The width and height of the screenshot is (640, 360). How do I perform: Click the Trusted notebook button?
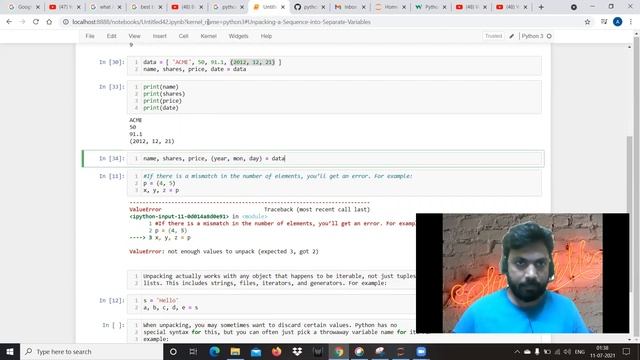pos(493,36)
